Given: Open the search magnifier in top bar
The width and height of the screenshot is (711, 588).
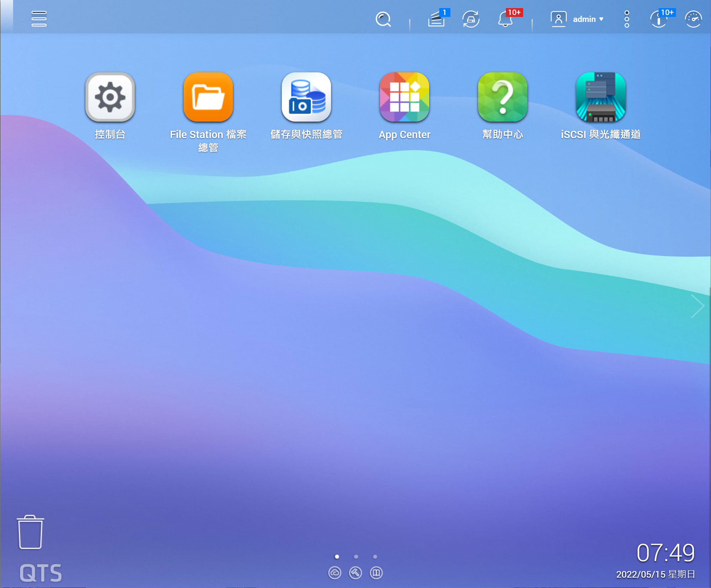Looking at the screenshot, I should 383,19.
